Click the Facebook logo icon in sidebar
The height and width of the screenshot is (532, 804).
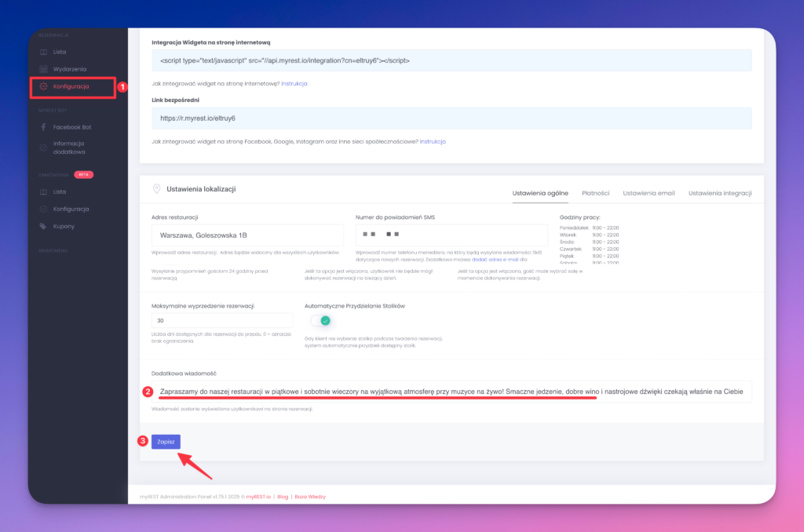click(44, 127)
